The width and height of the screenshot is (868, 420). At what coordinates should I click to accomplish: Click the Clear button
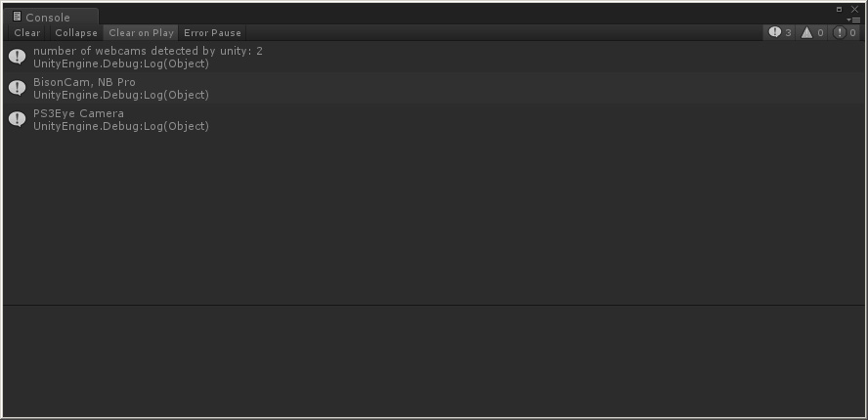pos(27,32)
